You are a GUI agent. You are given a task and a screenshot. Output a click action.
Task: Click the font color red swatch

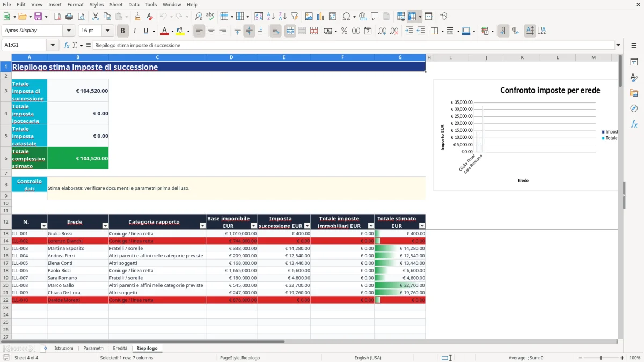click(x=164, y=31)
